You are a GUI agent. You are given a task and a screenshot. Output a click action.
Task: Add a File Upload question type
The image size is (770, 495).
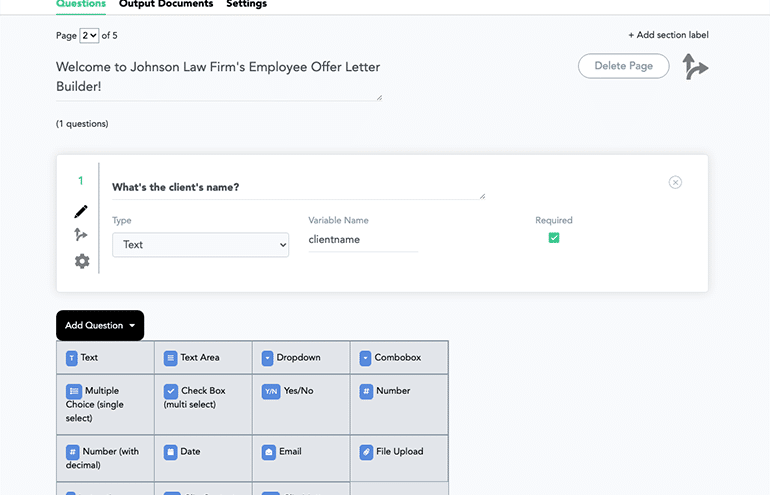pyautogui.click(x=398, y=452)
